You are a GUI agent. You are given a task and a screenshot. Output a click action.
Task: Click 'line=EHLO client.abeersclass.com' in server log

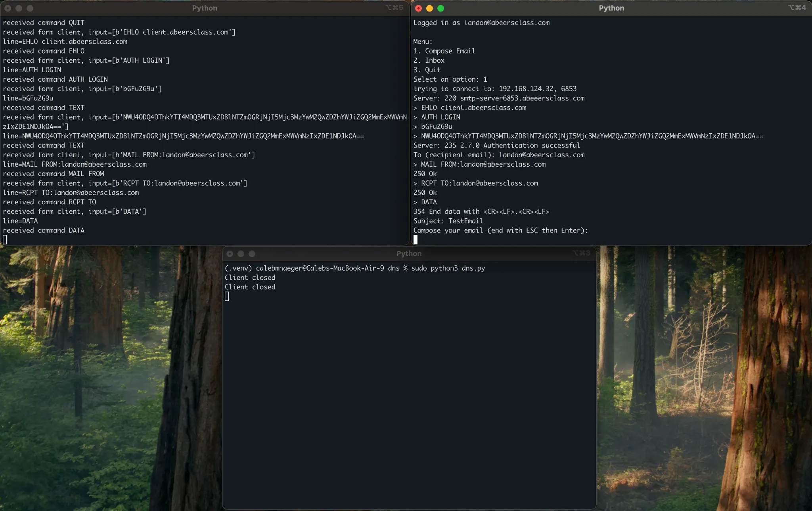click(x=65, y=42)
